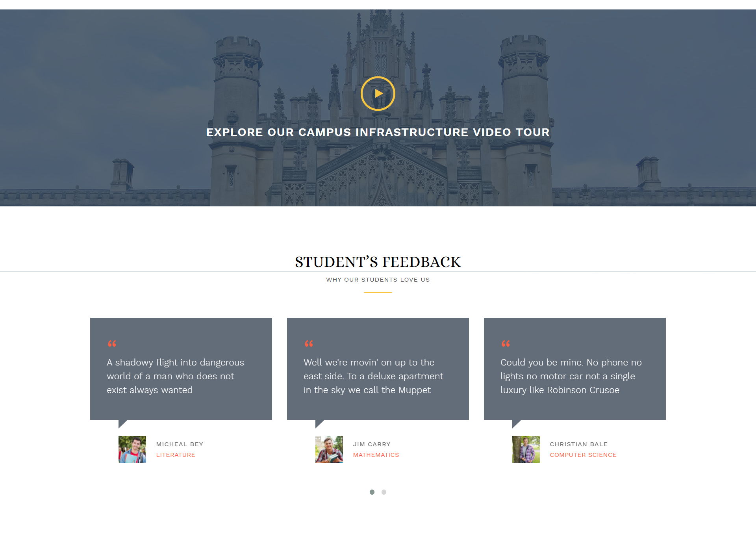The width and height of the screenshot is (756, 538).
Task: Click the name Micheal Bey
Action: (180, 444)
